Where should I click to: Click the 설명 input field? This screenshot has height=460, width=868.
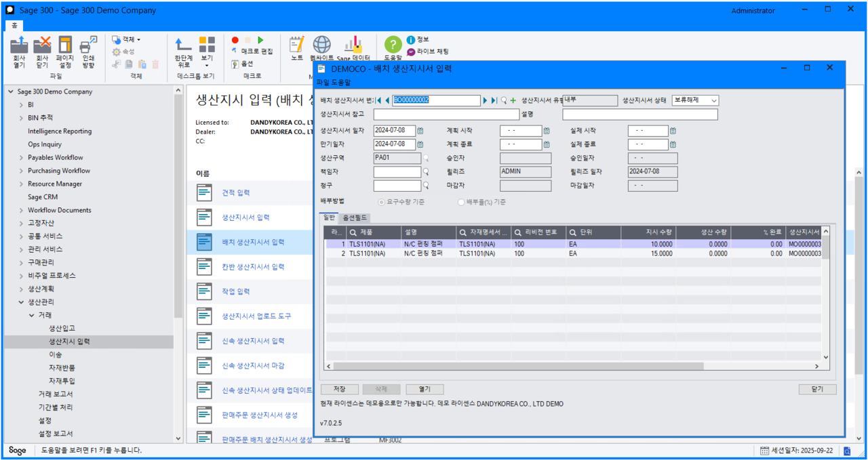point(639,114)
